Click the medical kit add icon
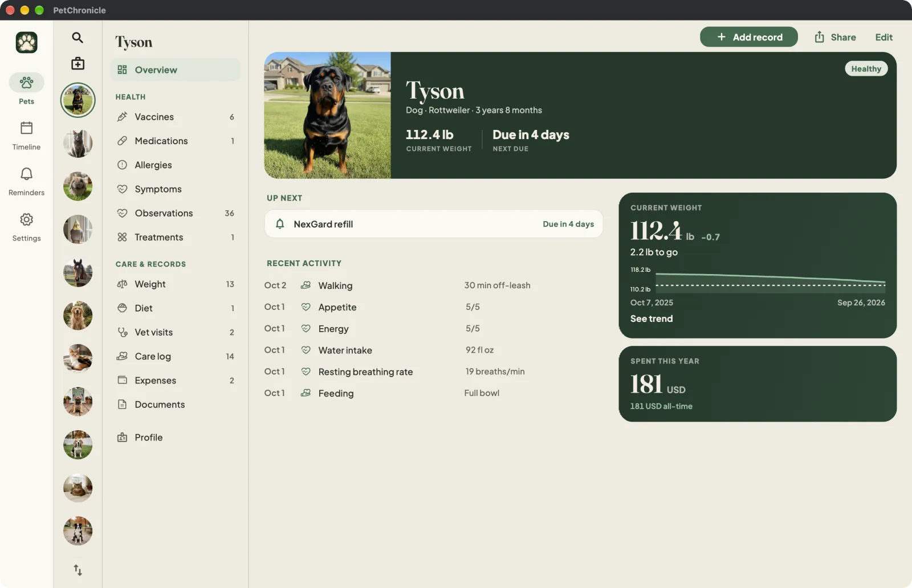The image size is (912, 588). (78, 63)
